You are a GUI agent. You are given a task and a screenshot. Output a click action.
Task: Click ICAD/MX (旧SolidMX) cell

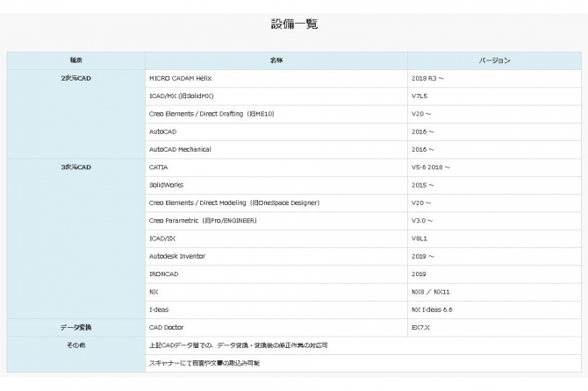coord(276,96)
